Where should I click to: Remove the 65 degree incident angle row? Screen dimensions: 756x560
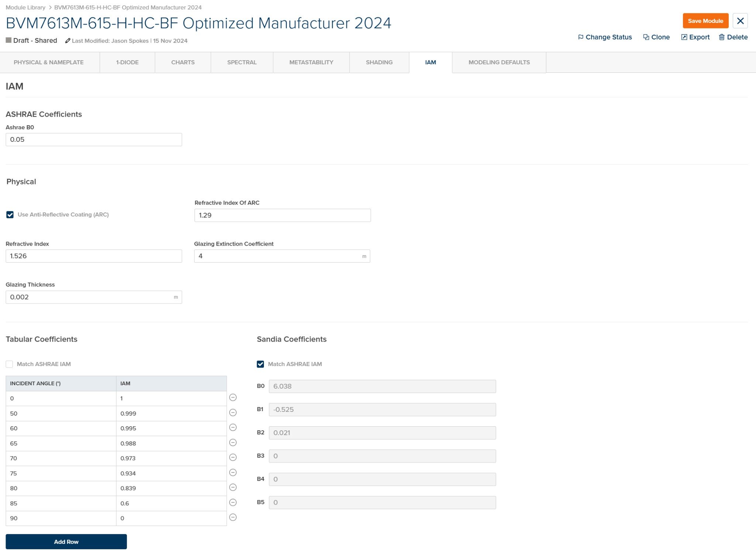coord(233,443)
